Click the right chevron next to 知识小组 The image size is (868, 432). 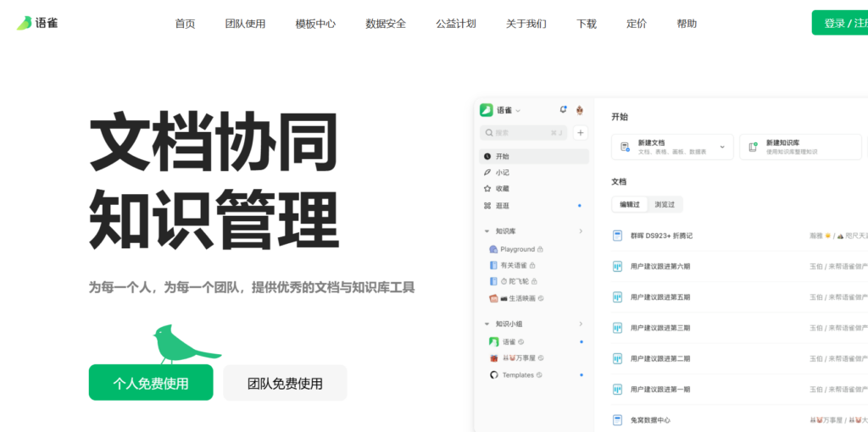pyautogui.click(x=581, y=324)
